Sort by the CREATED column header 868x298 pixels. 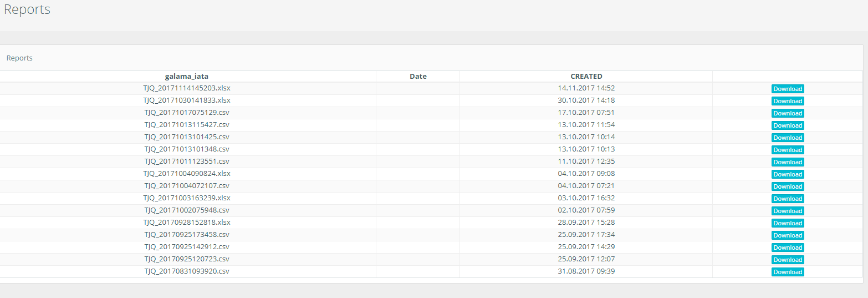(586, 77)
